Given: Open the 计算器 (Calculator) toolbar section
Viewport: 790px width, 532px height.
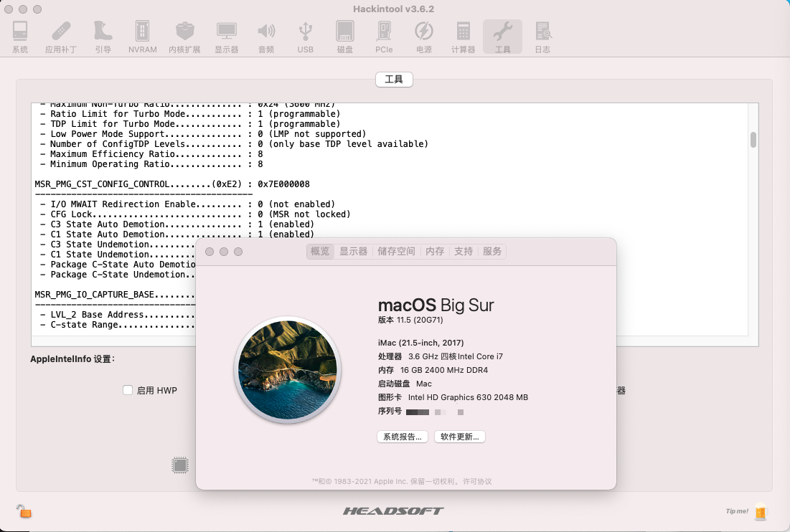Looking at the screenshot, I should 463,37.
